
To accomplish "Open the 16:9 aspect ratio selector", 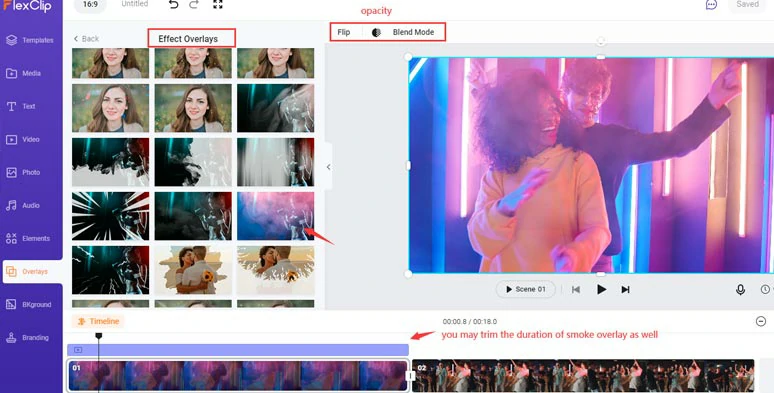I will click(x=90, y=4).
